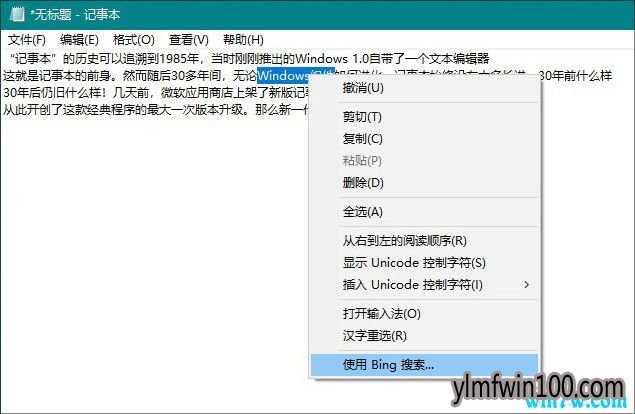Open the 帮助(H) menu
The width and height of the screenshot is (635, 414).
point(243,40)
